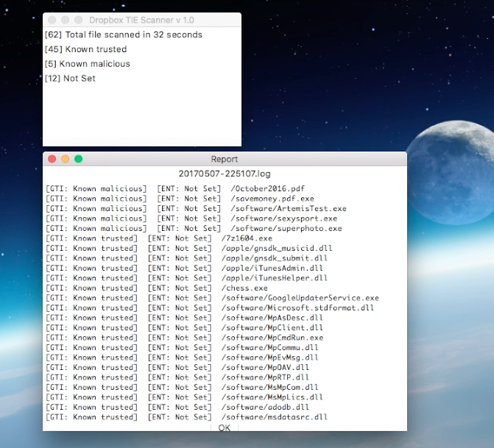Select the log filename 20170507-225107.log
Image resolution: width=494 pixels, height=448 pixels.
[225, 174]
